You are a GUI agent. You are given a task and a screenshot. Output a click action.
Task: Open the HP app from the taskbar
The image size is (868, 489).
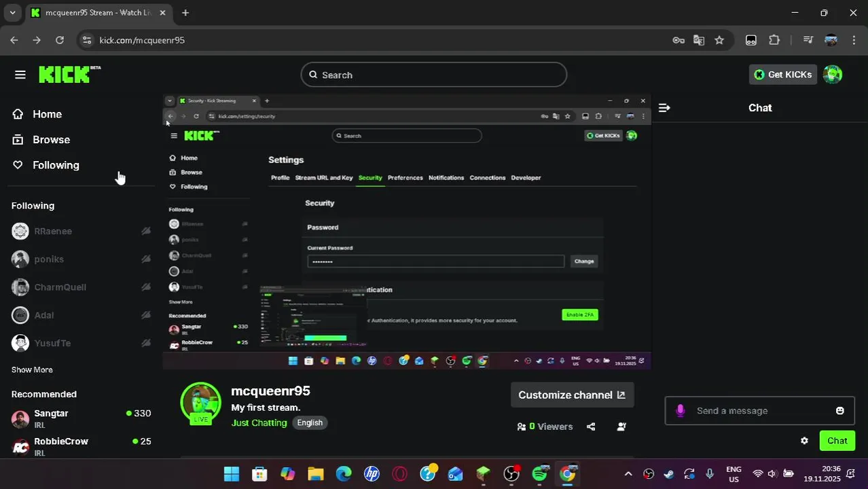click(x=372, y=473)
